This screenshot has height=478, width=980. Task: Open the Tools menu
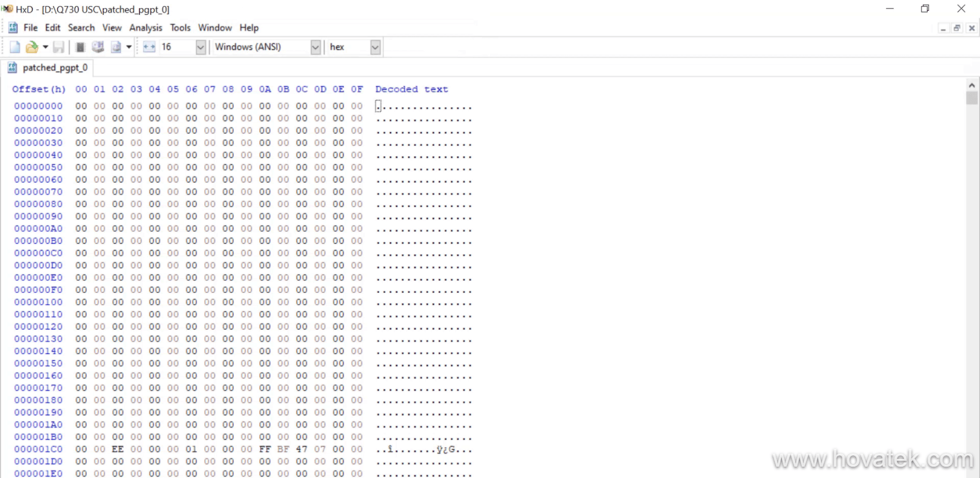(x=180, y=28)
